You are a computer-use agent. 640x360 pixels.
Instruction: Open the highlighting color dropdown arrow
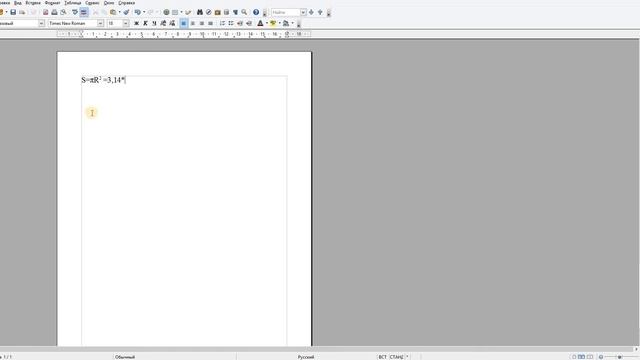[x=280, y=23]
